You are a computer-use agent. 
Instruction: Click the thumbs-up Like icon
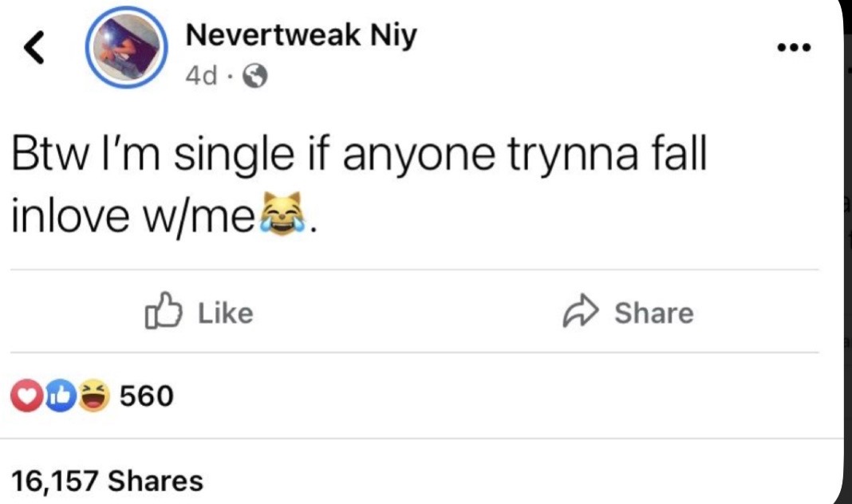163,311
